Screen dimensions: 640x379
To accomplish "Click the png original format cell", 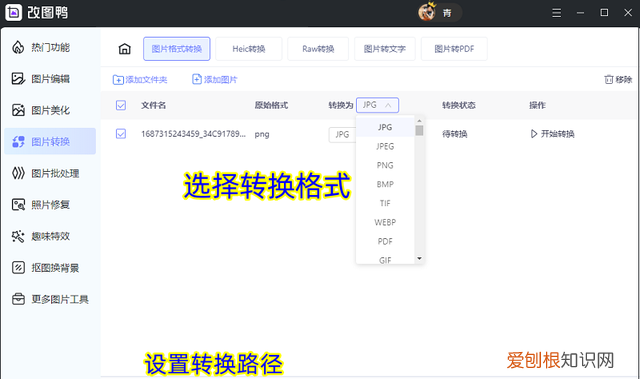I will coord(262,134).
